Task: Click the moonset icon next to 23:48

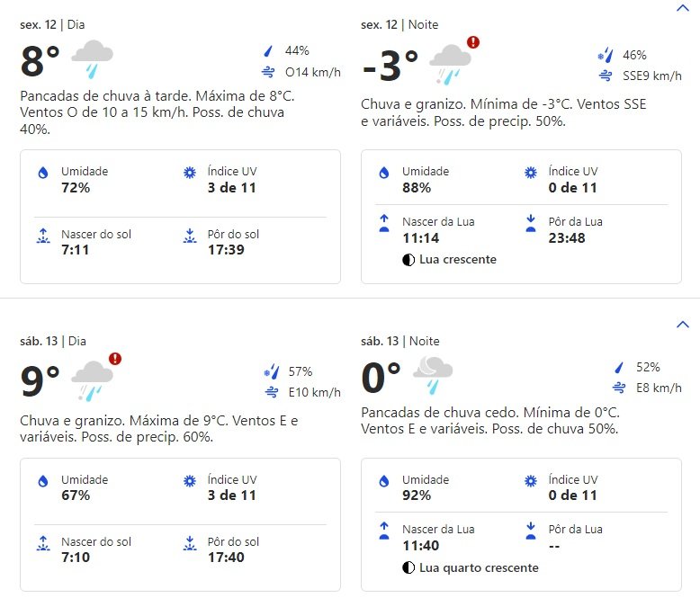Action: pos(530,223)
